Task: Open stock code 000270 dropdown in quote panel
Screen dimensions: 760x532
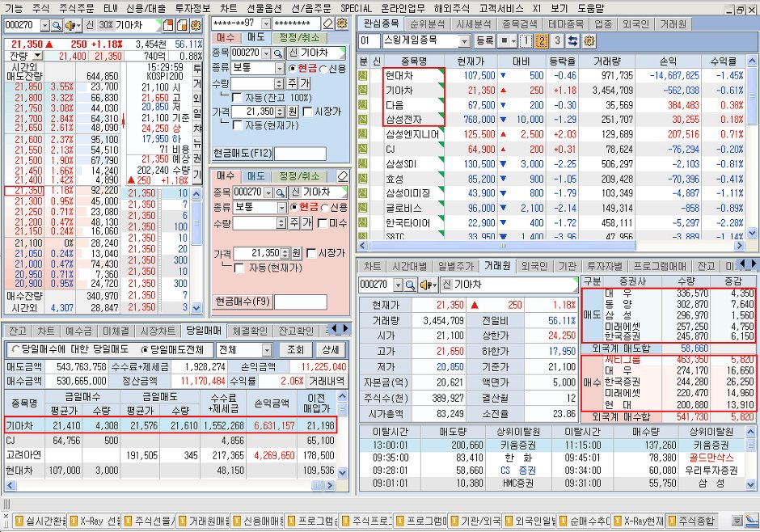Action: [45, 25]
